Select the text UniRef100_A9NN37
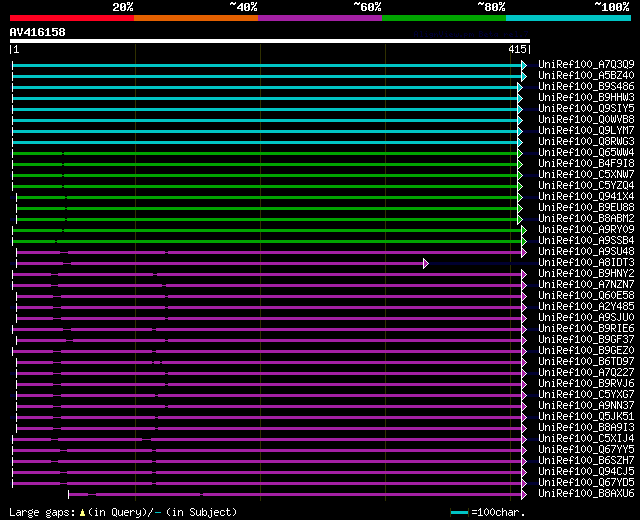This screenshot has height=520, width=640. (586, 406)
